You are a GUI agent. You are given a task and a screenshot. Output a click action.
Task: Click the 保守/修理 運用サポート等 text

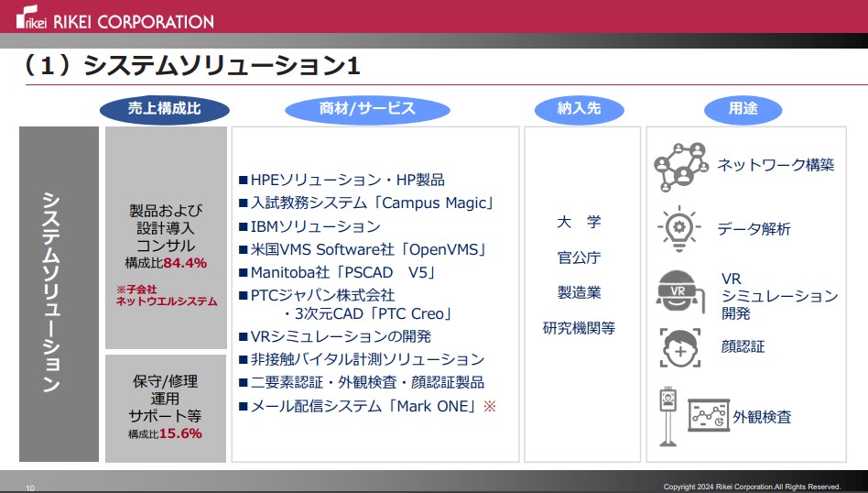(165, 399)
